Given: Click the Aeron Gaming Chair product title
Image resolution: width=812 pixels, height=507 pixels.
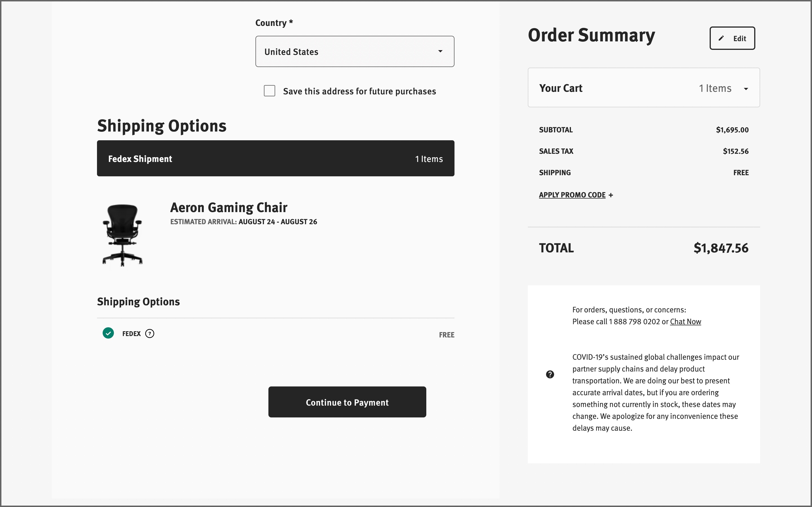Looking at the screenshot, I should click(x=228, y=208).
